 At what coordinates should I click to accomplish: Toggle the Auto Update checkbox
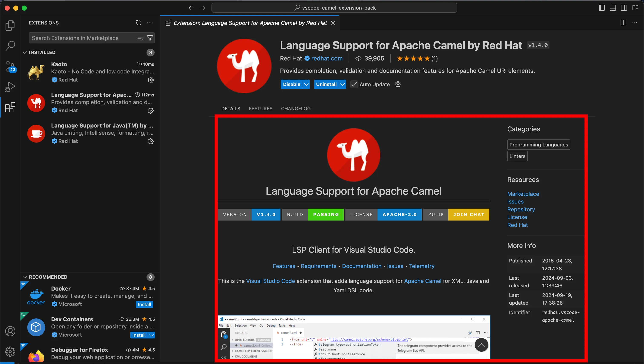pos(354,85)
